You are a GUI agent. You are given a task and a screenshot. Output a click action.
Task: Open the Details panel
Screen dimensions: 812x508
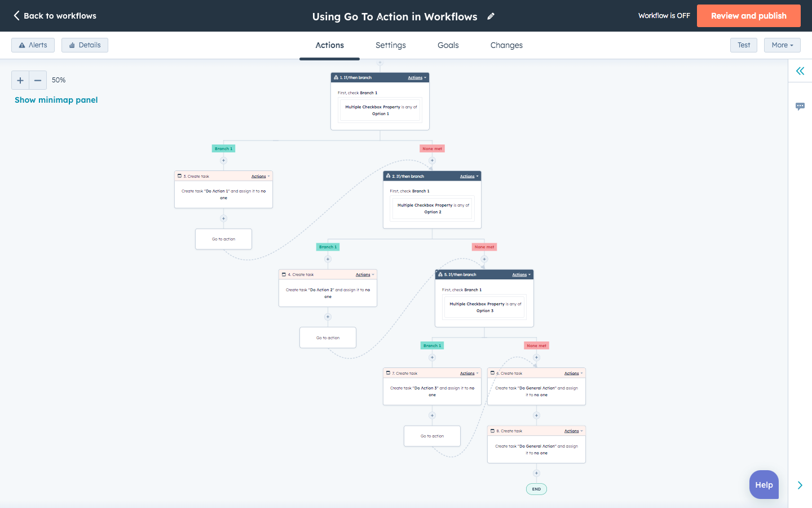coord(85,45)
